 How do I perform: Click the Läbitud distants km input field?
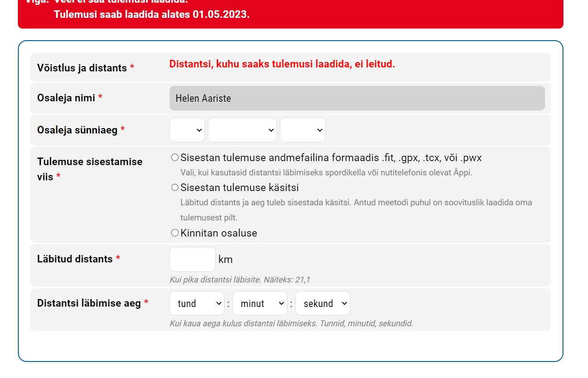point(193,259)
